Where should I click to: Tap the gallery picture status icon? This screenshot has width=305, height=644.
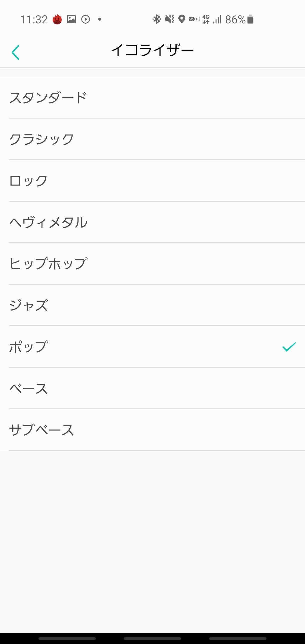click(x=71, y=19)
